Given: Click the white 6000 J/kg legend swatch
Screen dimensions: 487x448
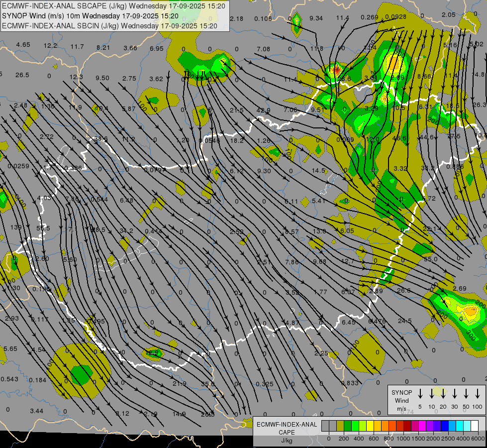Looking at the screenshot, I should [475, 426].
